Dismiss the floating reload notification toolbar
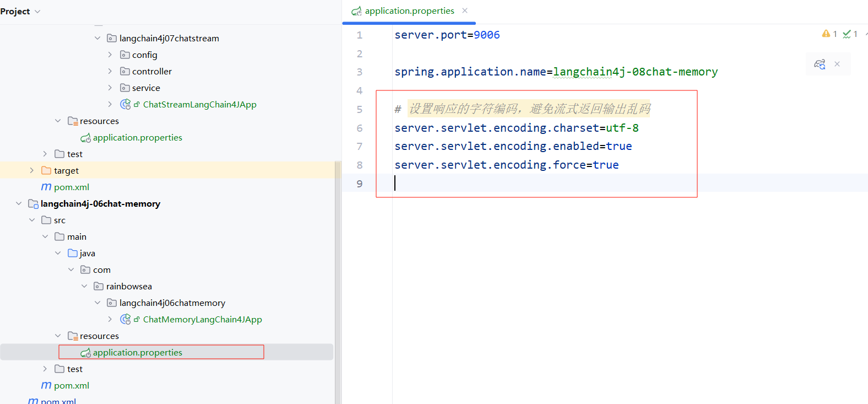 (x=837, y=64)
